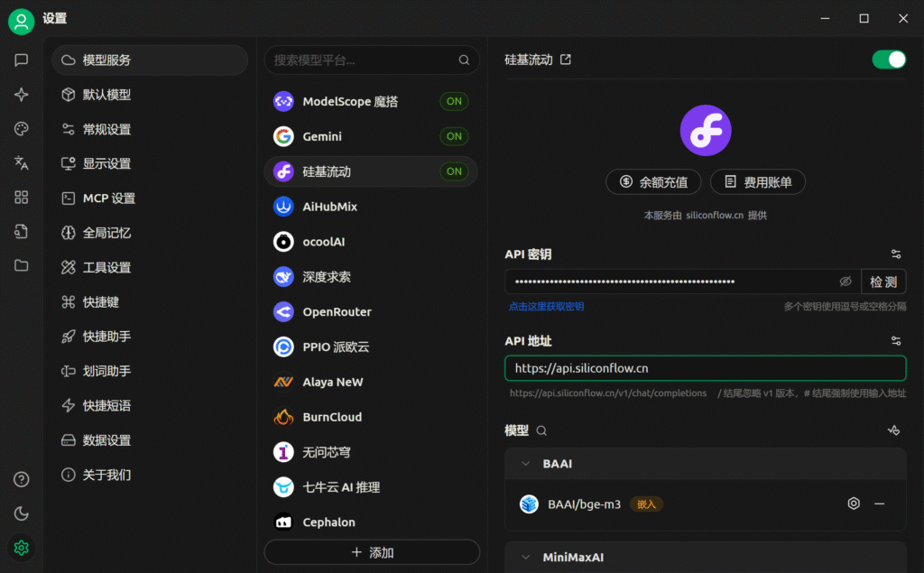Open the mini-apps grid icon in sidebar
This screenshot has height=573, width=924.
pos(22,198)
